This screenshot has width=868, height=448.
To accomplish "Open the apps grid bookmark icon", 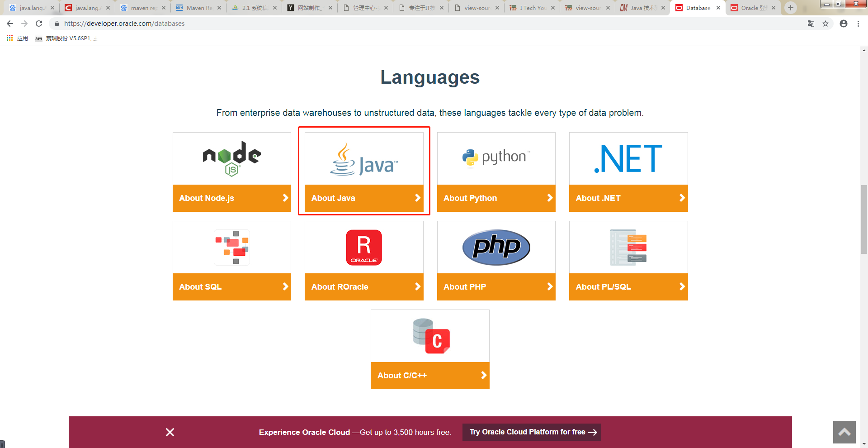I will (9, 38).
